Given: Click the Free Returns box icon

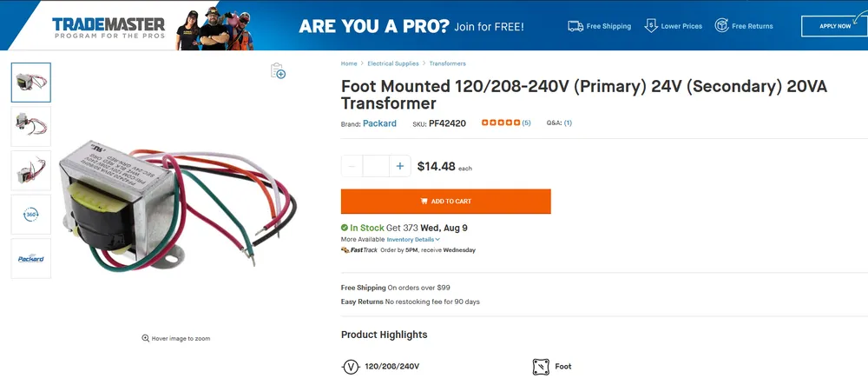Looking at the screenshot, I should coord(721,26).
